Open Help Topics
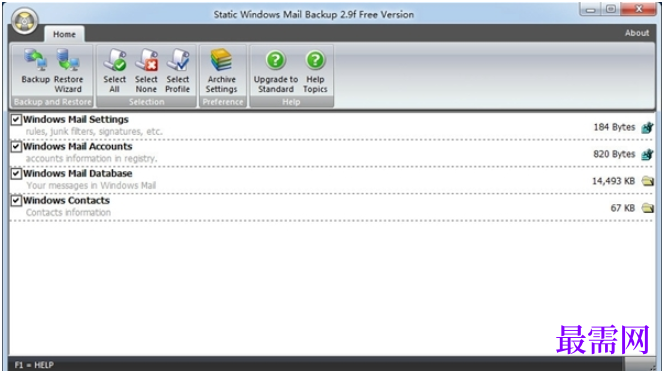The height and width of the screenshot is (371, 668). click(315, 70)
